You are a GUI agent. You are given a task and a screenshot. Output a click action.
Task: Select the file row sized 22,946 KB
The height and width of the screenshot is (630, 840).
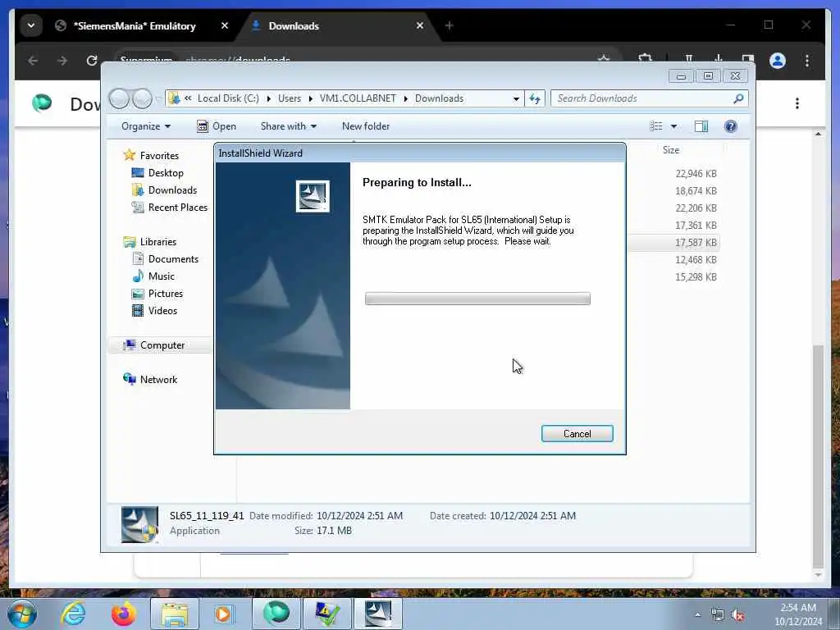696,174
